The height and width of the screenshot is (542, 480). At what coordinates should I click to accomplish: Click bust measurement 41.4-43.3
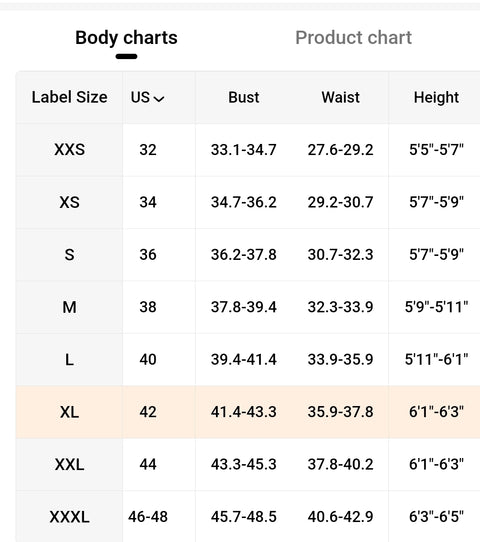tap(244, 412)
